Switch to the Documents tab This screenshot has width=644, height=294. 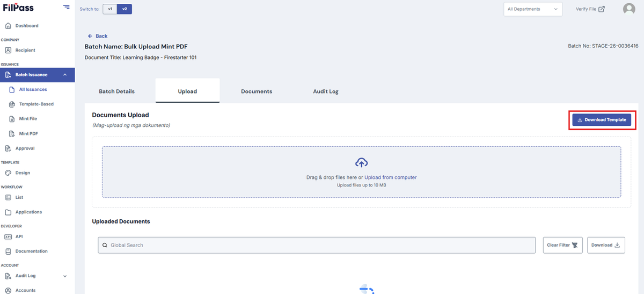point(257,91)
